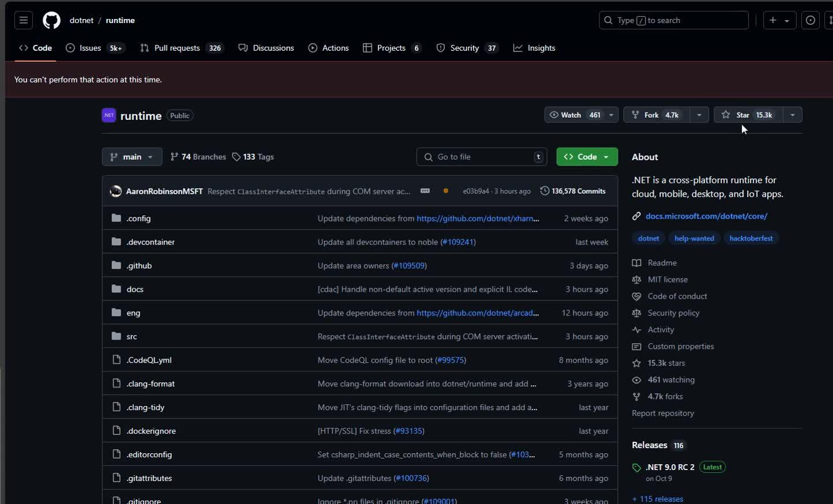Fork the runtime repository
This screenshot has height=504, width=833.
click(x=656, y=115)
